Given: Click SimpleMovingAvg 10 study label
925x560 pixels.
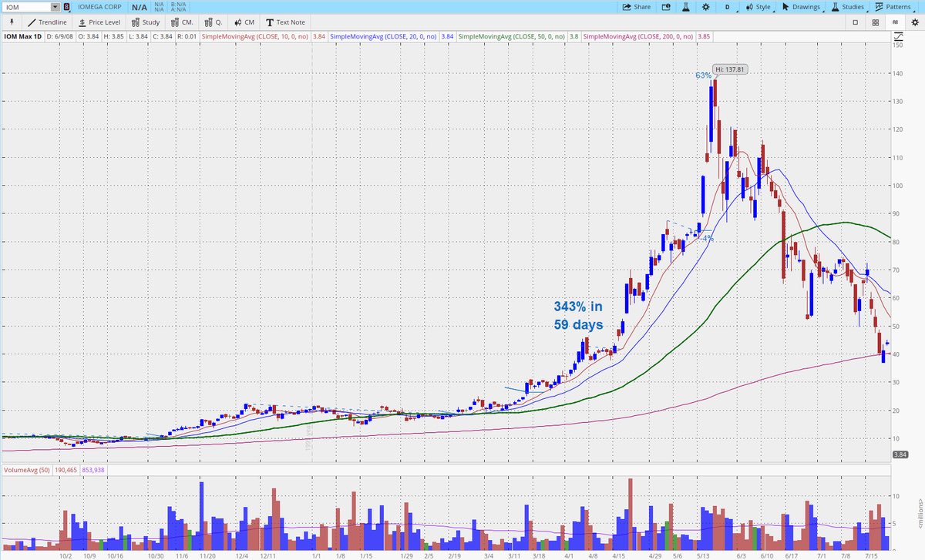Looking at the screenshot, I should [x=255, y=36].
